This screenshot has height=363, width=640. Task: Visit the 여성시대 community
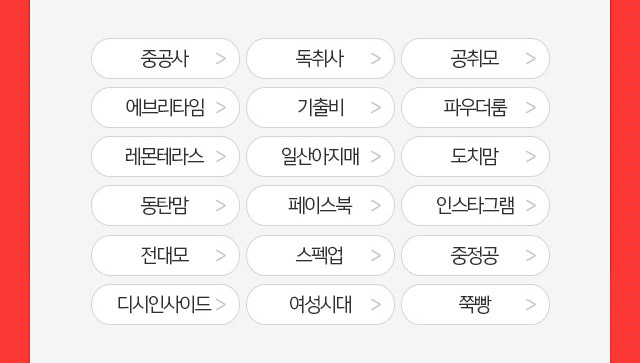click(320, 305)
